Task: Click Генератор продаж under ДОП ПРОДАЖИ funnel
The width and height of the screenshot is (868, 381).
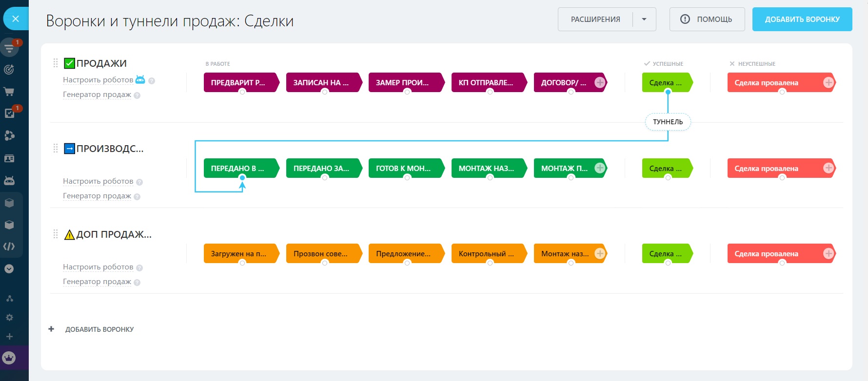Action: tap(97, 282)
